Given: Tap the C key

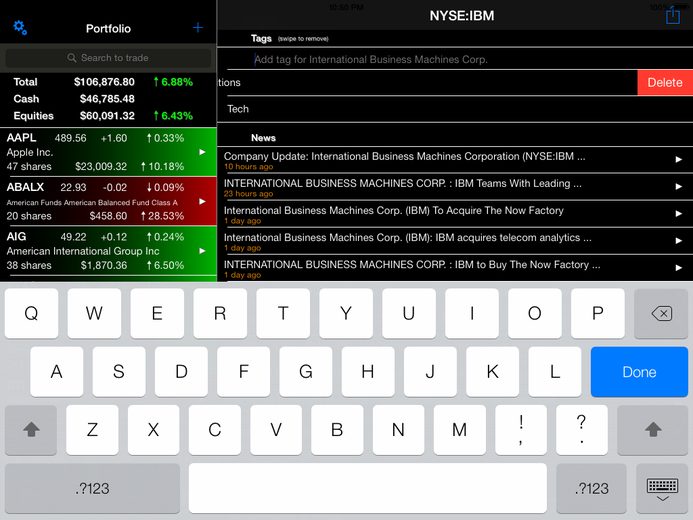Looking at the screenshot, I should coord(215,429).
